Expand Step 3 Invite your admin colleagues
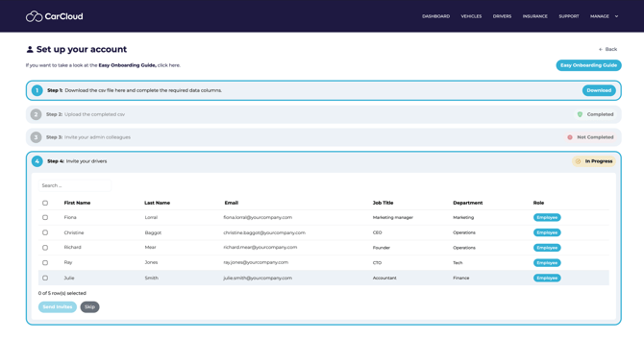The image size is (644, 364). 324,137
